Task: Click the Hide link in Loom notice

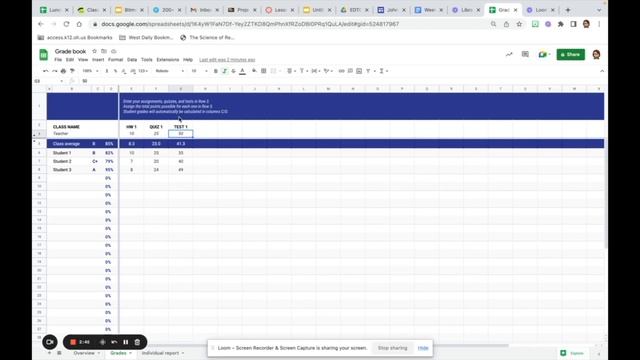Action: pos(423,348)
